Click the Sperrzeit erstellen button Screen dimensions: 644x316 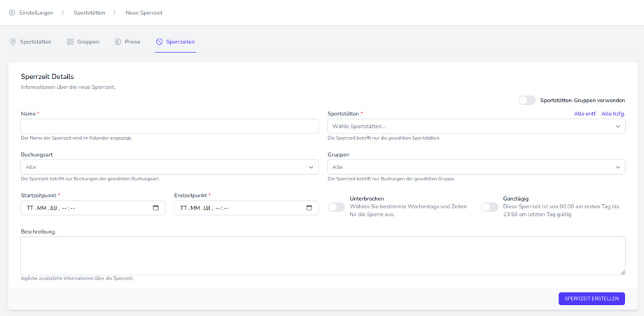[591, 299]
